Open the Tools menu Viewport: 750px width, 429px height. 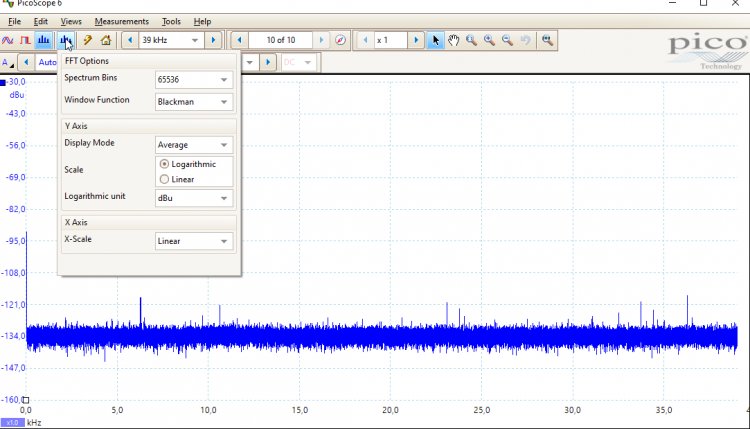[171, 22]
